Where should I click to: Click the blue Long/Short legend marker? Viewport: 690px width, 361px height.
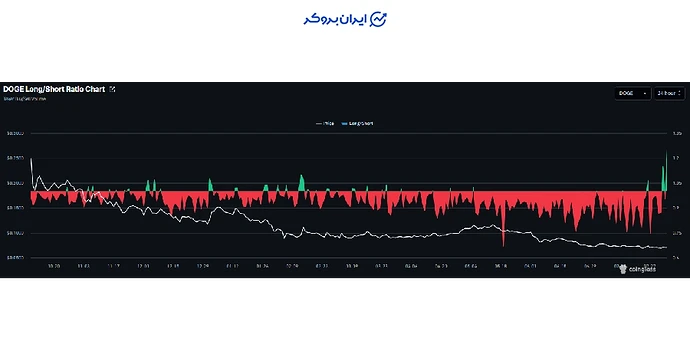pos(344,124)
